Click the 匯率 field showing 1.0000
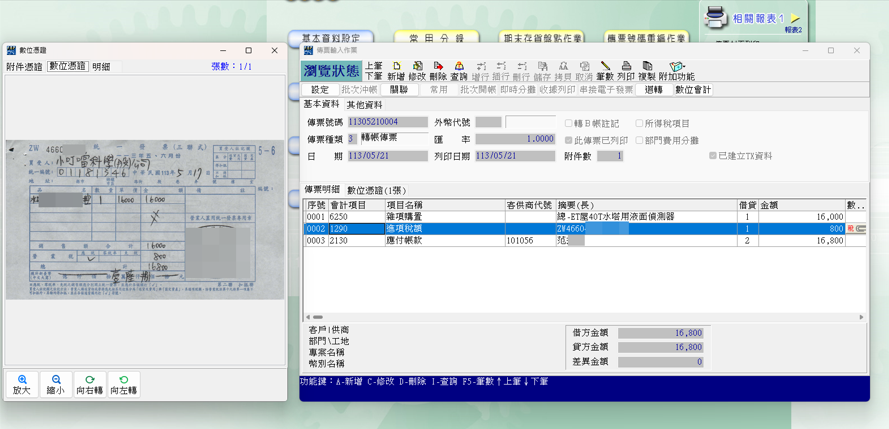This screenshot has width=889, height=429. point(515,139)
